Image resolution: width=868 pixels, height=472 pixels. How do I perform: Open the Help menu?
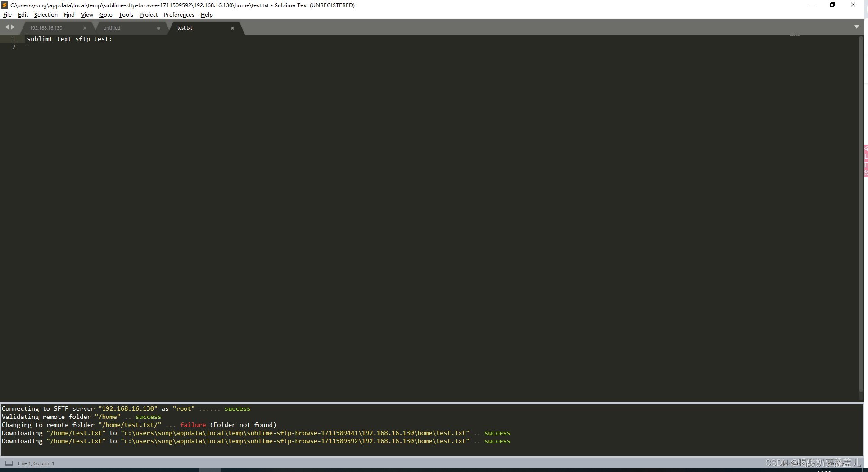(x=207, y=15)
